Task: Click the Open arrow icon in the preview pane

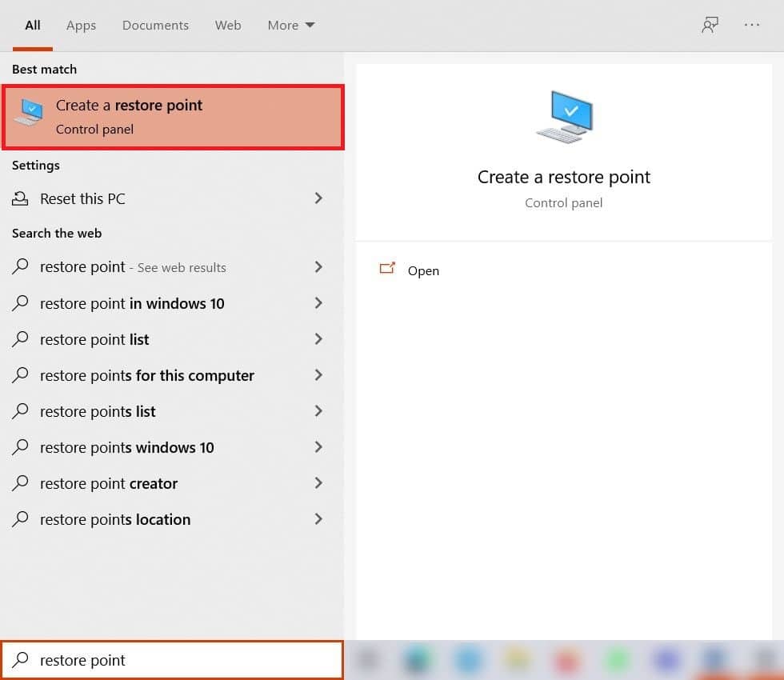Action: (388, 270)
